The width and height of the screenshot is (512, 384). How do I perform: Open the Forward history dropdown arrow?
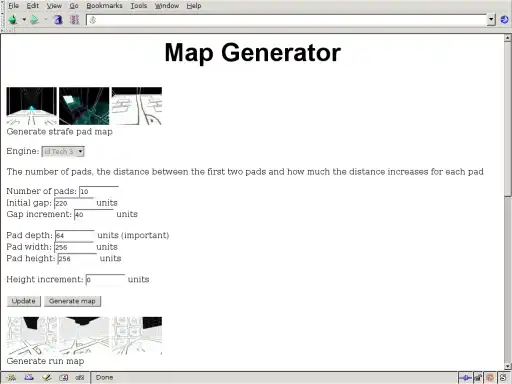pyautogui.click(x=46, y=20)
